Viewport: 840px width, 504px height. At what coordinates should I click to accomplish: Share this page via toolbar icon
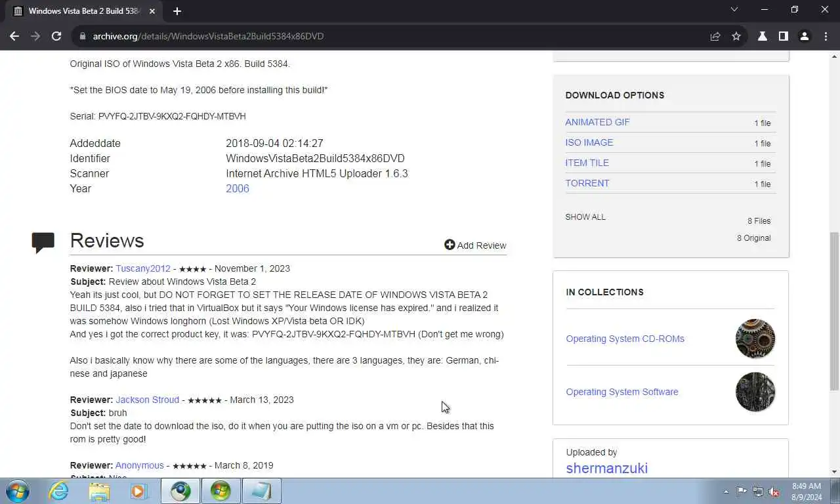click(715, 36)
